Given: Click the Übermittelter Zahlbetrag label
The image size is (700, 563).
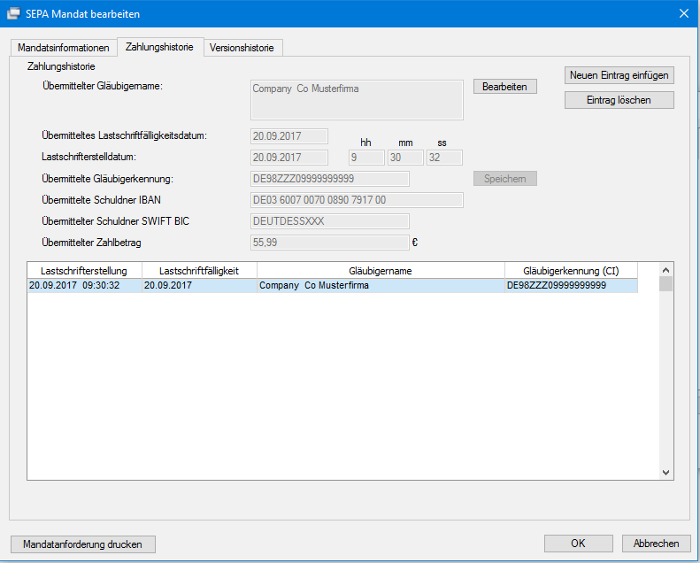Looking at the screenshot, I should [x=92, y=242].
